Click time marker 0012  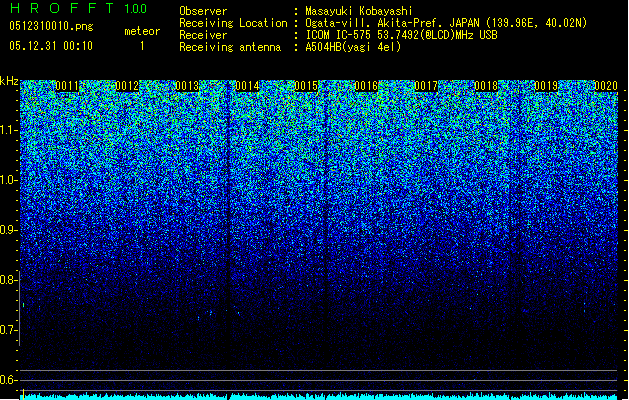[127, 86]
